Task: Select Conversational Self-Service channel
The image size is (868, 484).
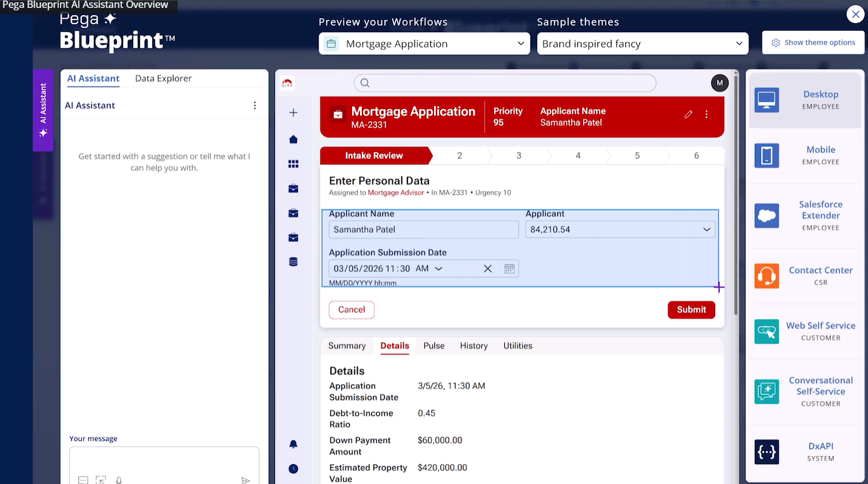Action: [x=804, y=391]
